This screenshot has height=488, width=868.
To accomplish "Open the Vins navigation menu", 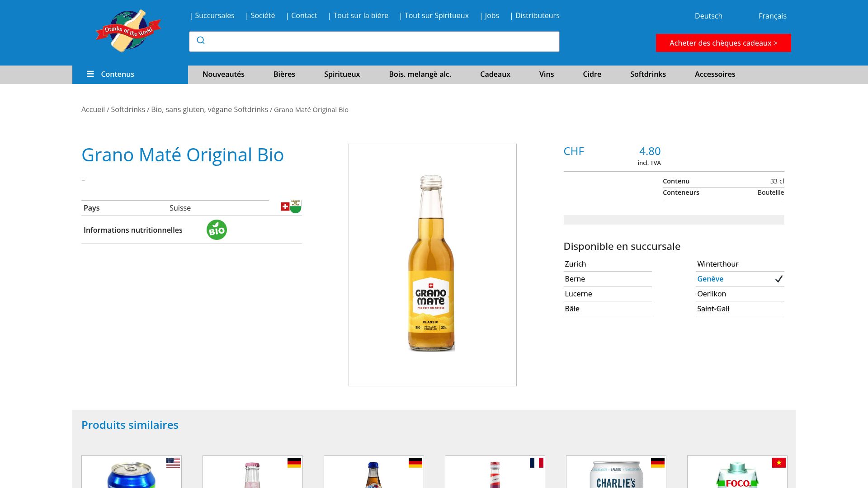I will coord(547,74).
